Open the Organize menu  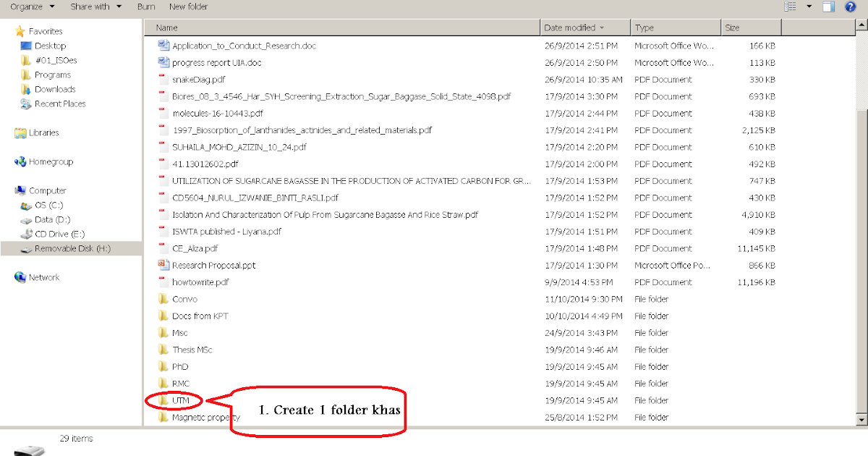[x=32, y=7]
